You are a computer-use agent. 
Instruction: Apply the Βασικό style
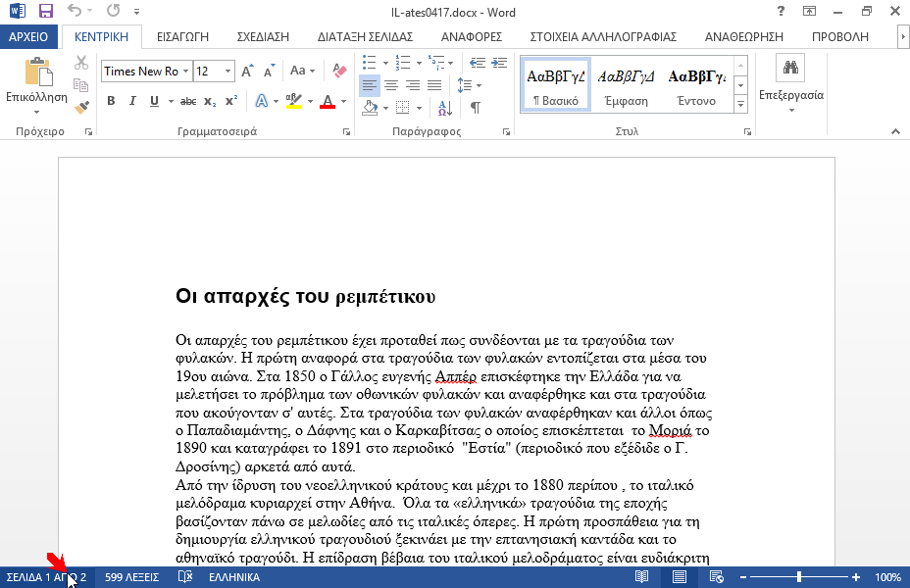point(556,84)
